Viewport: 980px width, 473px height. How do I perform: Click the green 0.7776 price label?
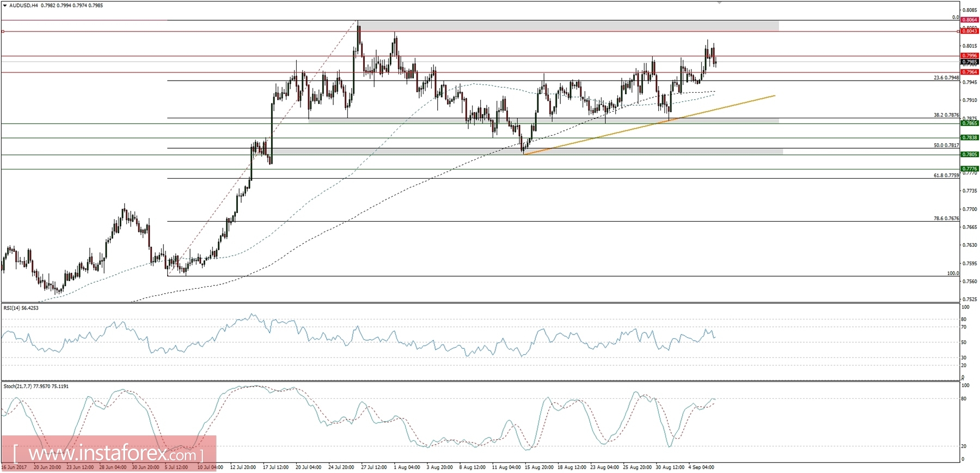(970, 169)
